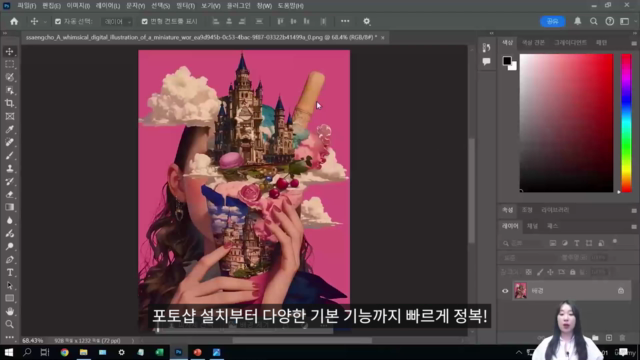Select the Spot Healing Brush tool
This screenshot has width=640, height=360.
tap(9, 142)
